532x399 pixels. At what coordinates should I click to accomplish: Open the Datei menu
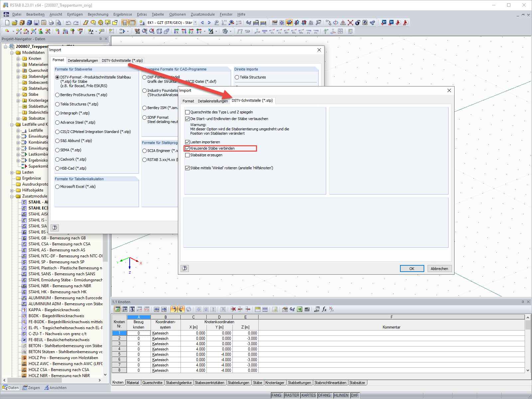point(17,14)
